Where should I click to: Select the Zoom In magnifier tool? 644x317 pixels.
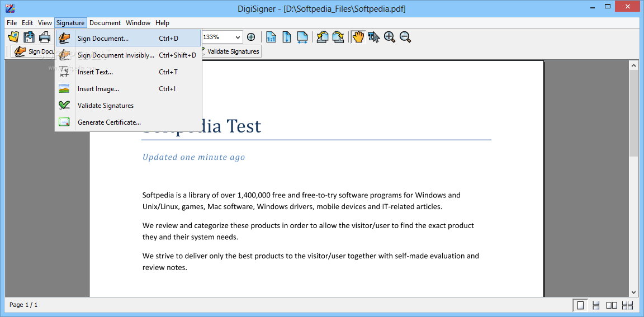pos(389,37)
